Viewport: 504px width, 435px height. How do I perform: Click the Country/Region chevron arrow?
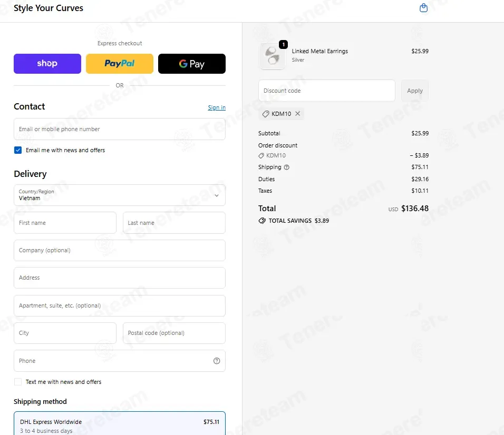click(x=217, y=195)
